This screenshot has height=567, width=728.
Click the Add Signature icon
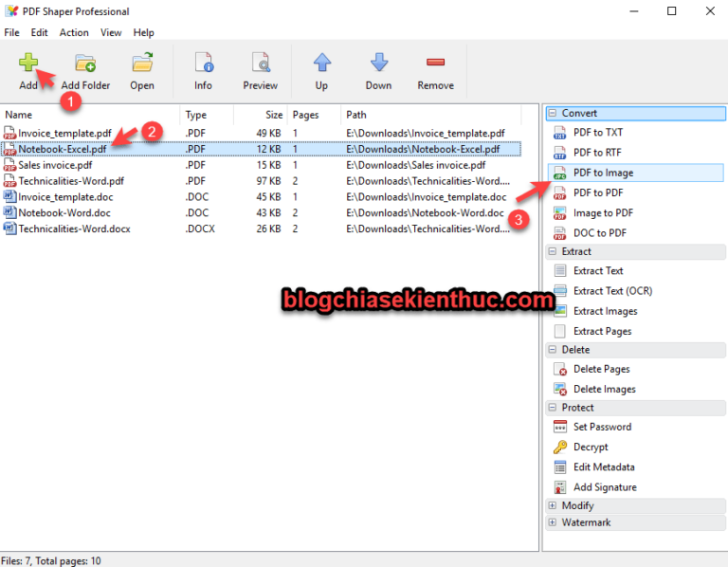pyautogui.click(x=560, y=487)
